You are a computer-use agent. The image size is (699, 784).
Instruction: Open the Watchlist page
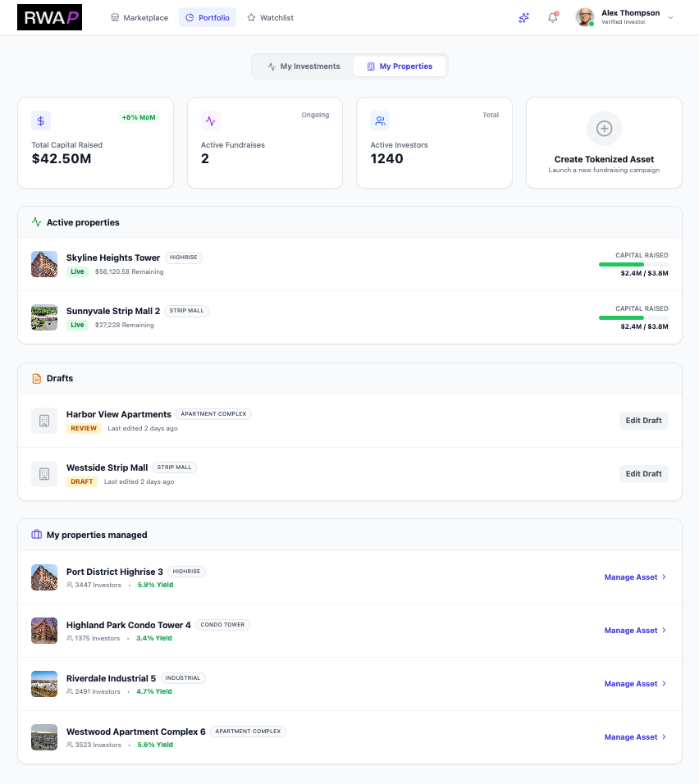click(x=270, y=17)
